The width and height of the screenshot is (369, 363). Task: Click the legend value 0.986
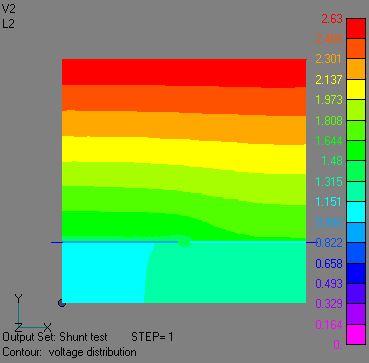[329, 222]
